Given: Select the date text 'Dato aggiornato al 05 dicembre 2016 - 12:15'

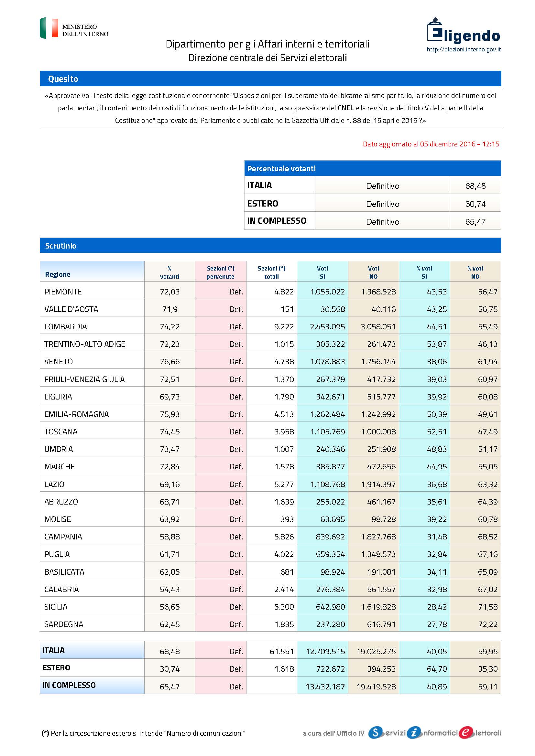Looking at the screenshot, I should coord(431,144).
